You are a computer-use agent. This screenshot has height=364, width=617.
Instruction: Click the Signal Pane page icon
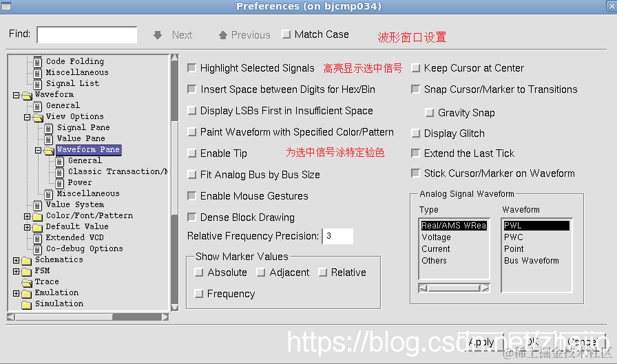pyautogui.click(x=49, y=128)
